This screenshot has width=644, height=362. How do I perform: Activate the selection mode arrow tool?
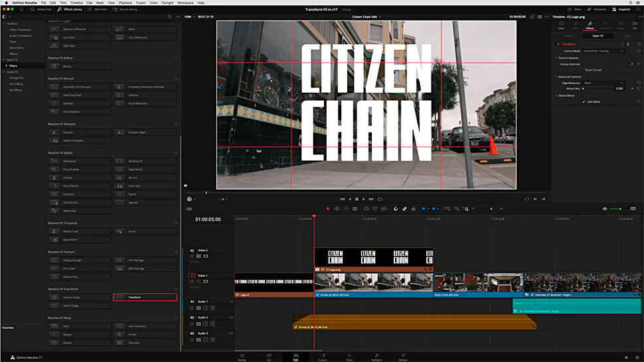pos(328,209)
